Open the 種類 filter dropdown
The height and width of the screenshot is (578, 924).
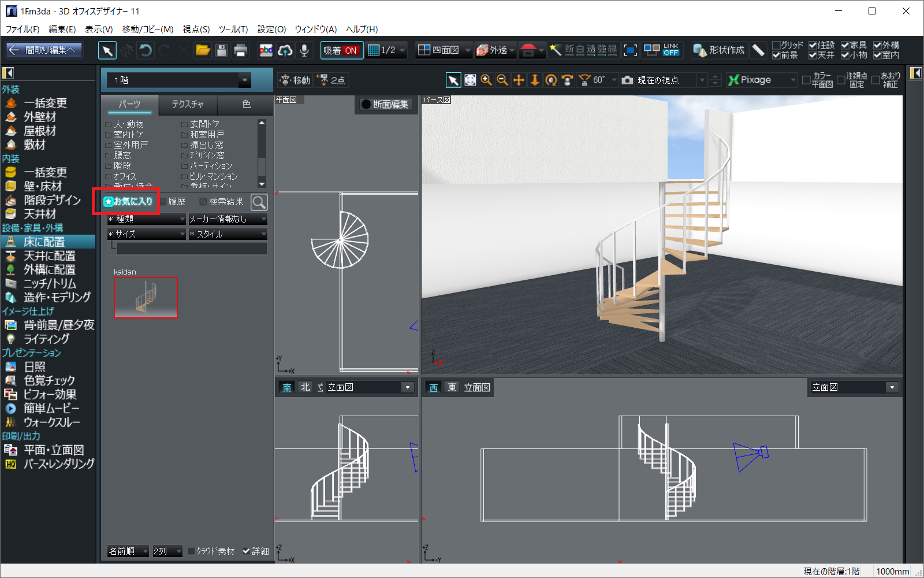click(147, 219)
